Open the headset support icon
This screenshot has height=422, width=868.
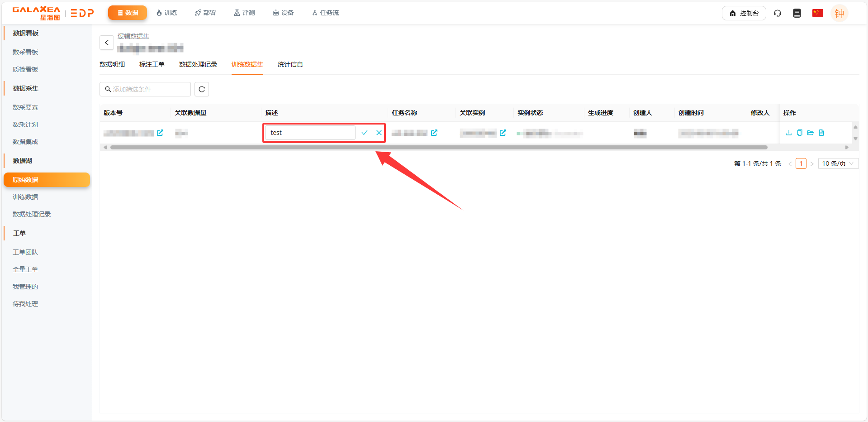click(x=778, y=13)
